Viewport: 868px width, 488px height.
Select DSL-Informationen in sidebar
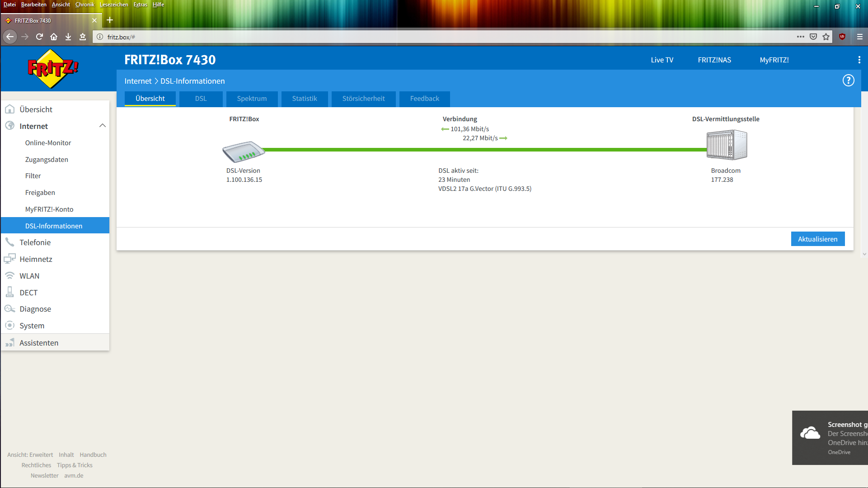[x=55, y=226]
